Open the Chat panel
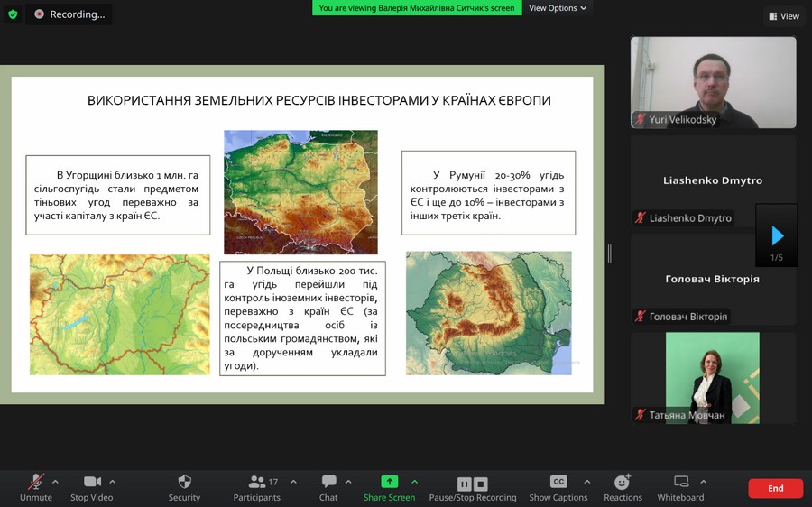The image size is (812, 507). (328, 483)
